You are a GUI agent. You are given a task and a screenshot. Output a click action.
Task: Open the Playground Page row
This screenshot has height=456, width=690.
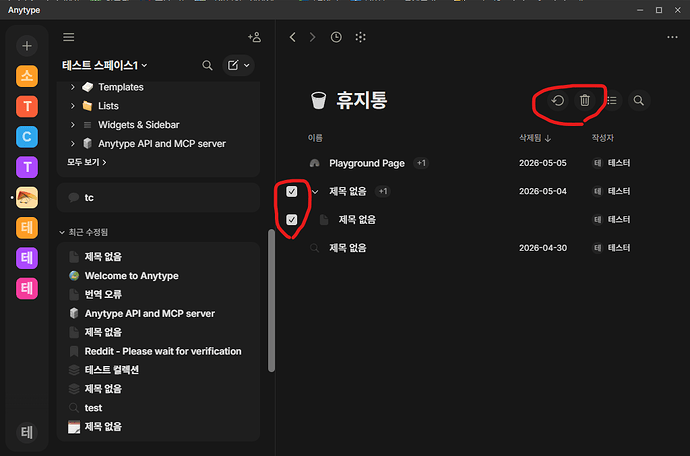pyautogui.click(x=367, y=163)
